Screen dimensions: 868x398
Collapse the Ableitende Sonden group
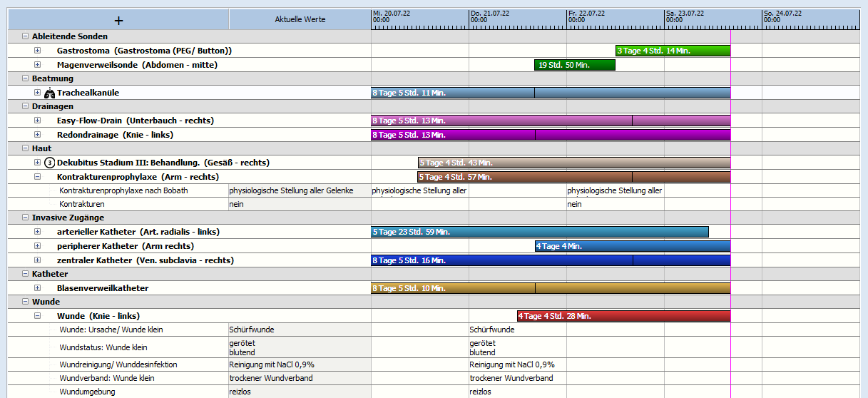pyautogui.click(x=26, y=36)
